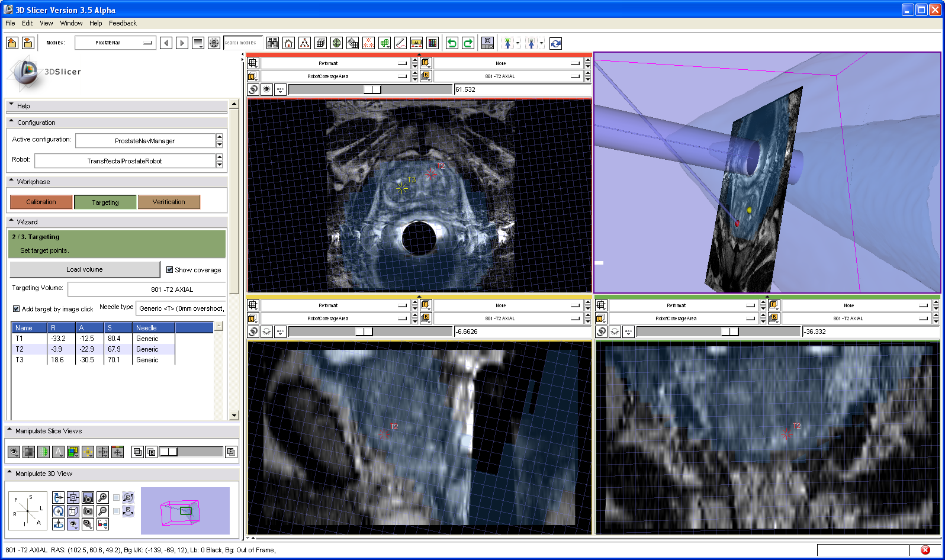The height and width of the screenshot is (560, 945).
Task: Click the Load volume button
Action: coord(85,269)
